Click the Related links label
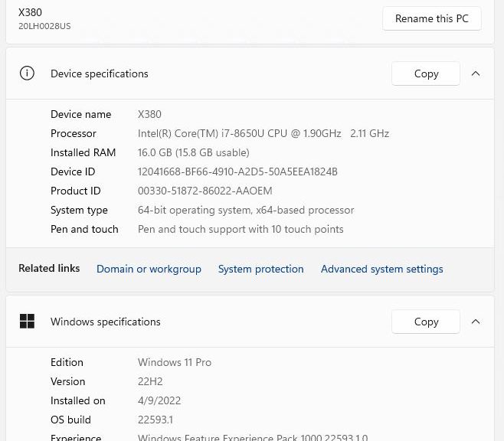504x441 pixels. pyautogui.click(x=49, y=268)
